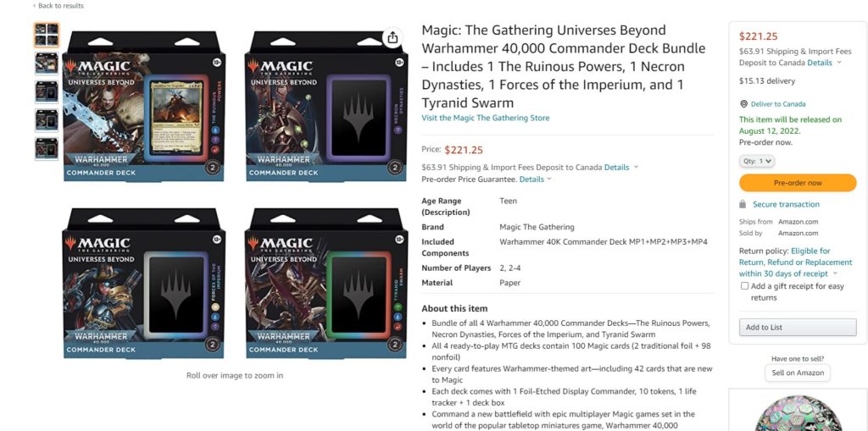Open the Qty quantity dropdown

coord(757,161)
